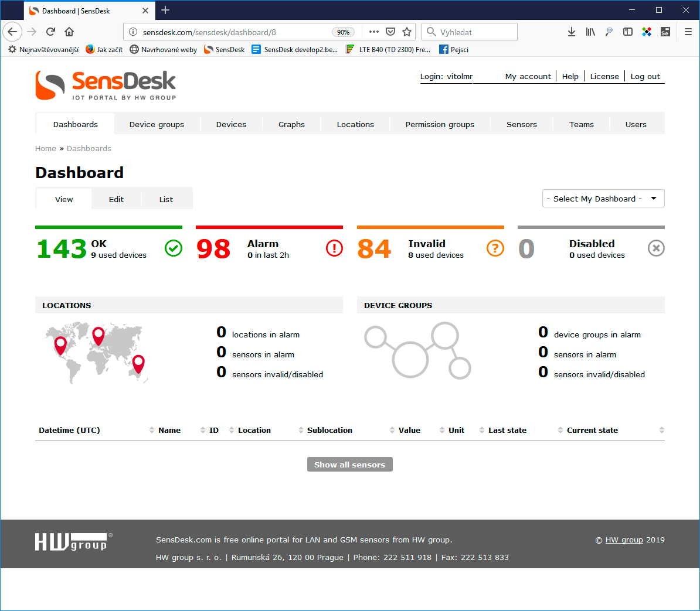Sort table by Name column

(x=169, y=430)
